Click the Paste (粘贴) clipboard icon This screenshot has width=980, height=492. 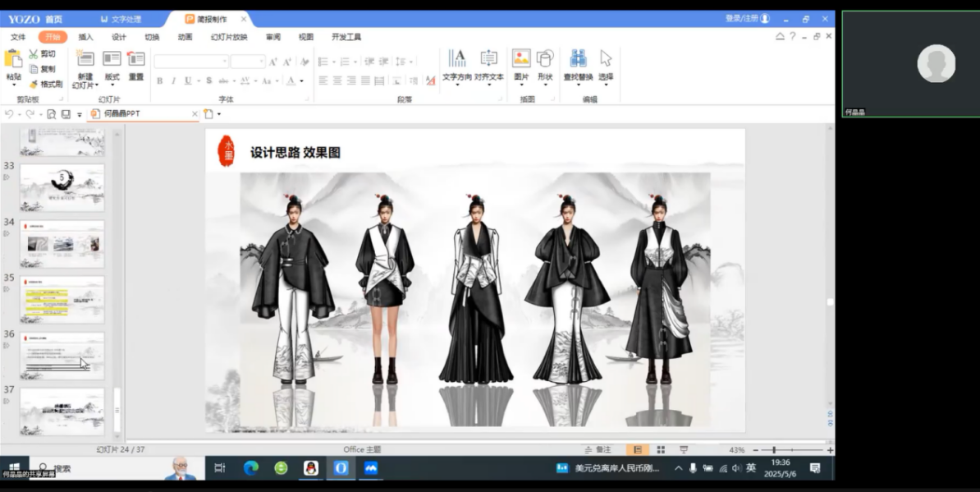tap(13, 59)
